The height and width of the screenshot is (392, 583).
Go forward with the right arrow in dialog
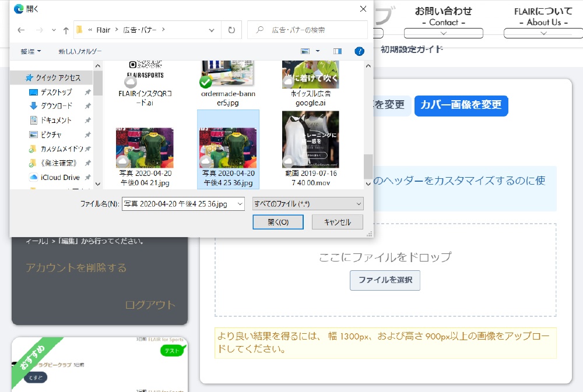click(40, 30)
